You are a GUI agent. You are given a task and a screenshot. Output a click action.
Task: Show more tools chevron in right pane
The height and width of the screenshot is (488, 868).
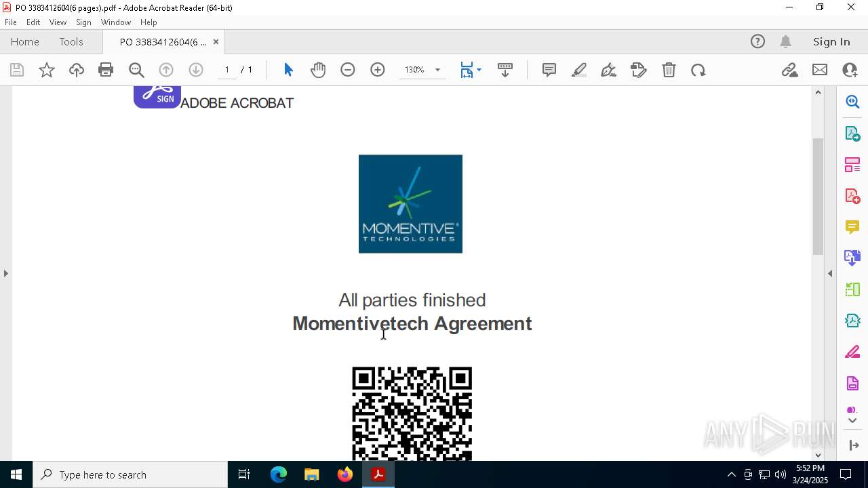852,421
